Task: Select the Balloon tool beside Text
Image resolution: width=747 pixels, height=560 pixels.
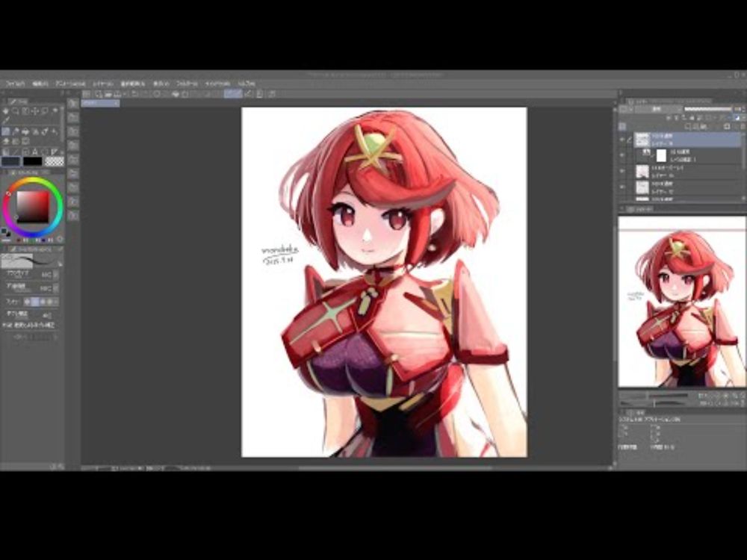Action: coord(44,152)
